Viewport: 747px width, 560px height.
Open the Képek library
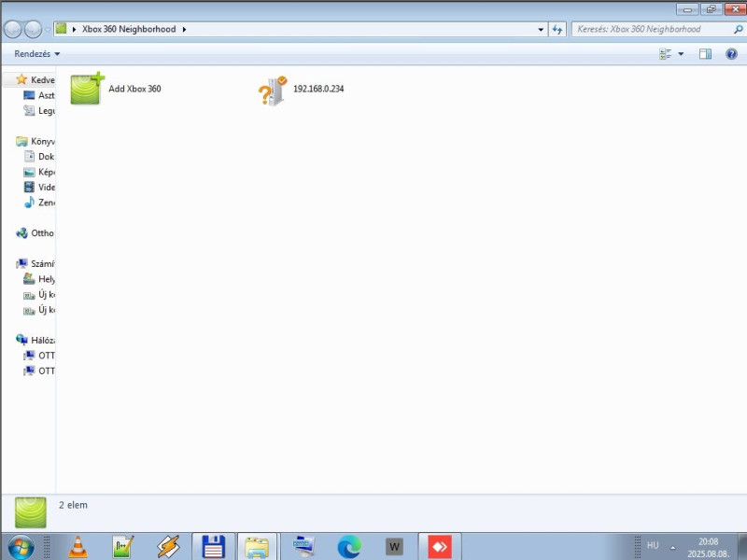(38, 172)
